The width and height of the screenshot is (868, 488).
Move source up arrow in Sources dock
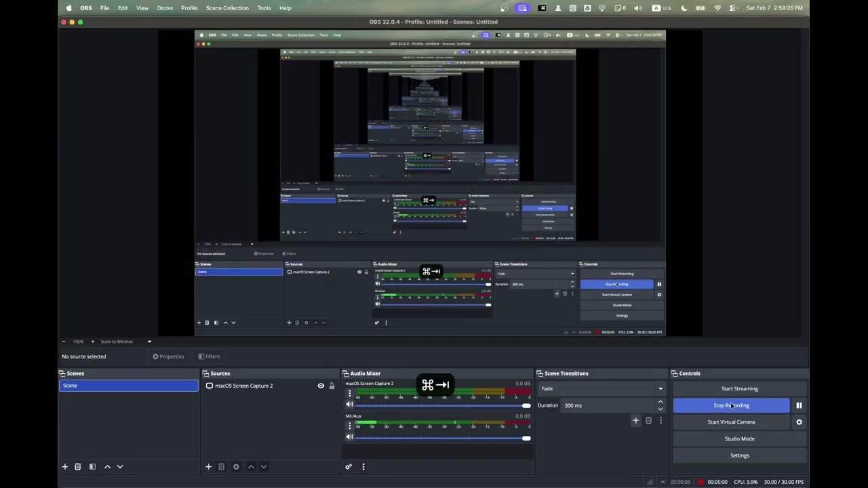(251, 466)
